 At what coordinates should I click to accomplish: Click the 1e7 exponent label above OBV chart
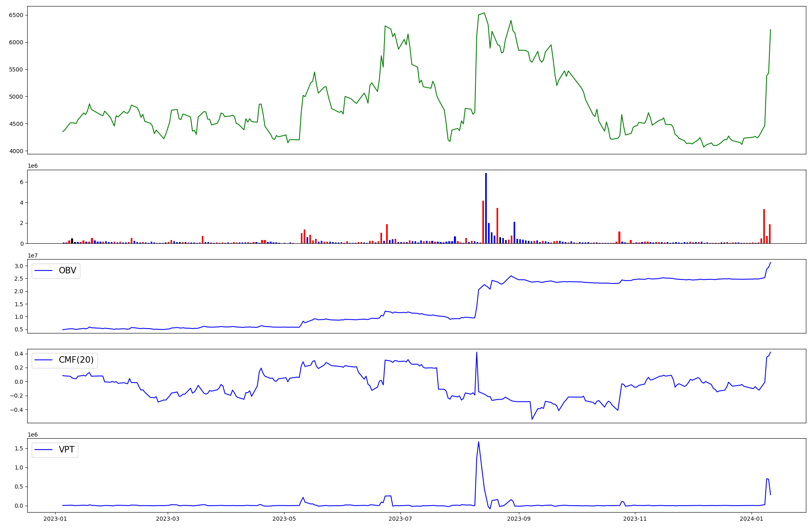[x=32, y=255]
